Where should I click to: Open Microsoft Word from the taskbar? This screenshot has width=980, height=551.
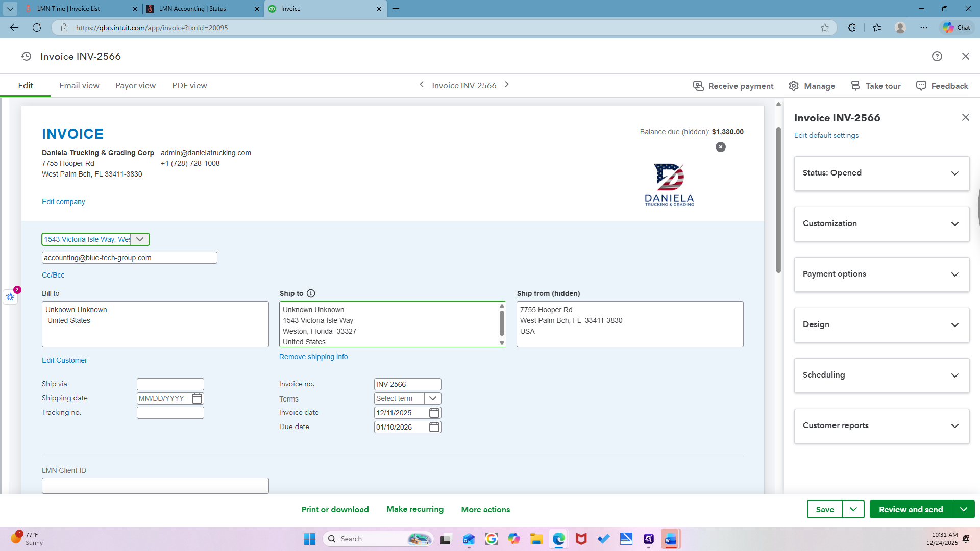671,539
